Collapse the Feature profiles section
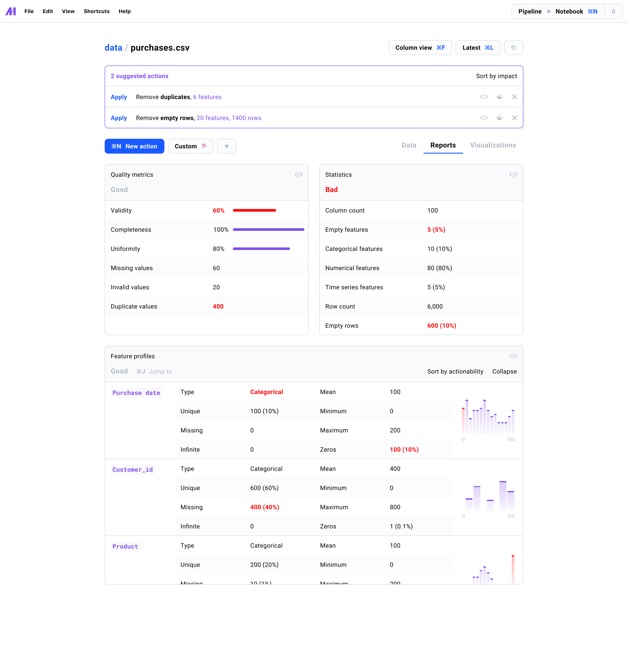 504,371
